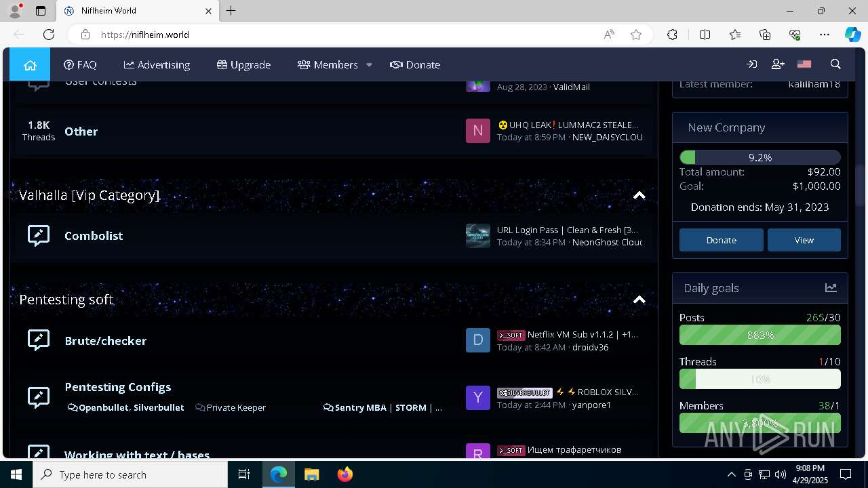This screenshot has width=868, height=488.
Task: Click the Pentesting Configs forum icon
Action: [39, 397]
